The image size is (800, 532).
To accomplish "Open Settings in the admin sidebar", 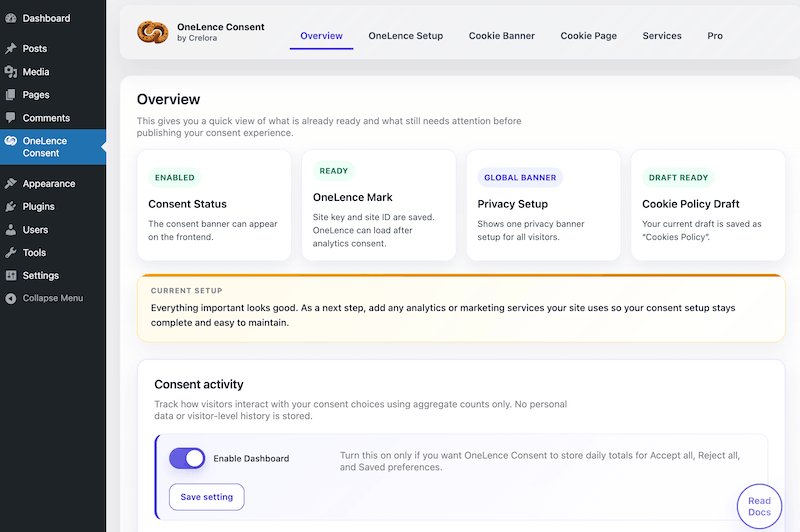I will coord(40,275).
